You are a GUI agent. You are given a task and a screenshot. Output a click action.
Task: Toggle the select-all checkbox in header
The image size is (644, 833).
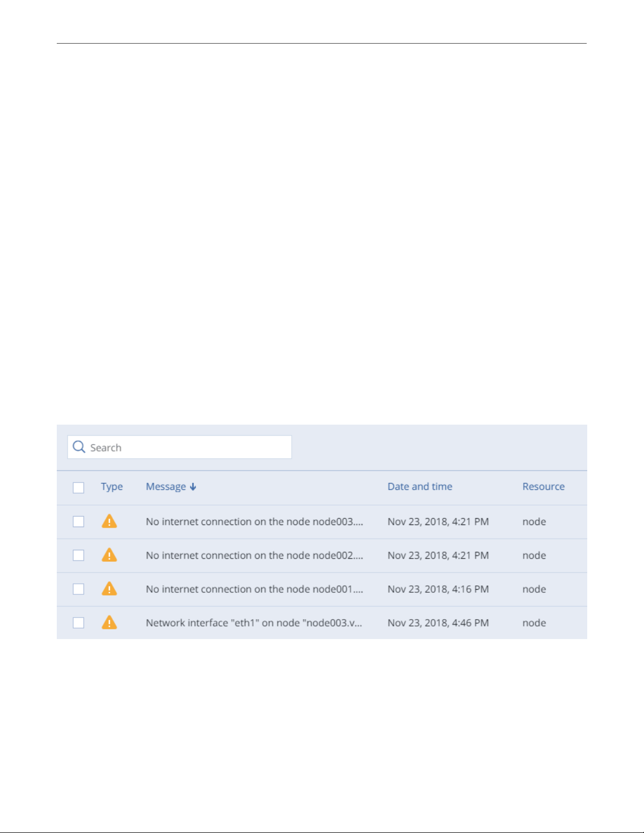tap(78, 488)
